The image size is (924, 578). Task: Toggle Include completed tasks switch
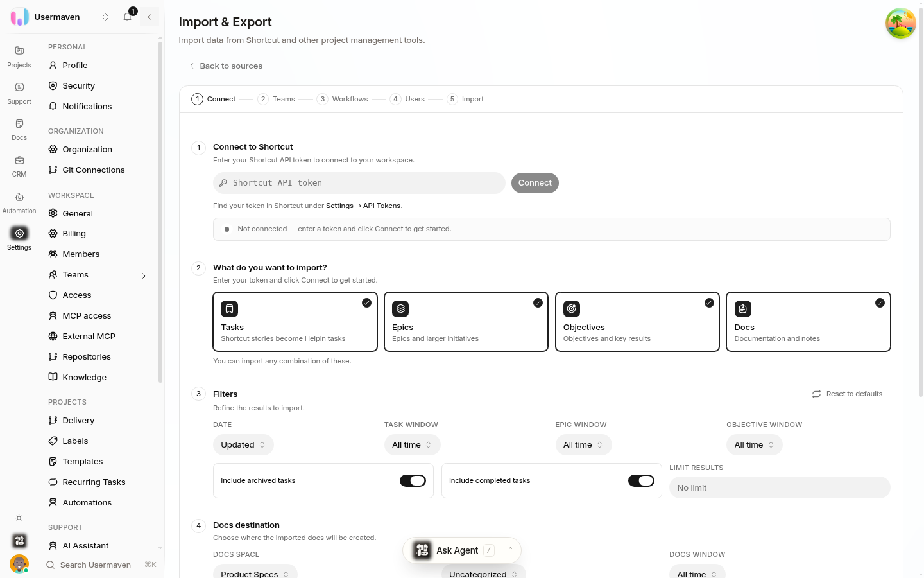click(641, 481)
